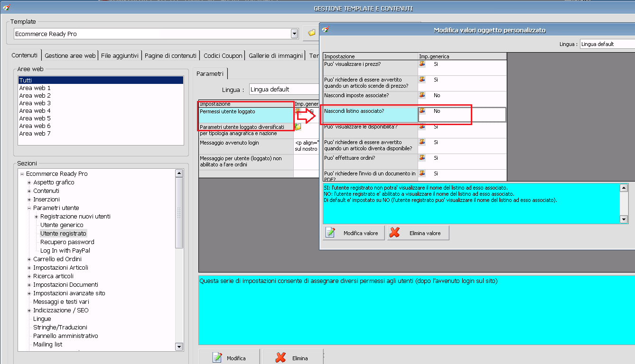The width and height of the screenshot is (635, 364).
Task: Click the folder icon in the "Parametri utente loggato diversificati" row
Action: tap(298, 127)
